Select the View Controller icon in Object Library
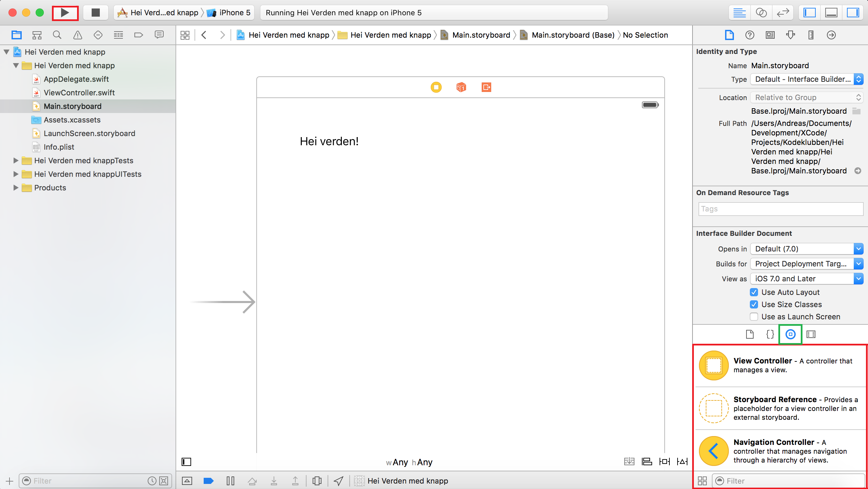The height and width of the screenshot is (489, 868). pos(714,364)
